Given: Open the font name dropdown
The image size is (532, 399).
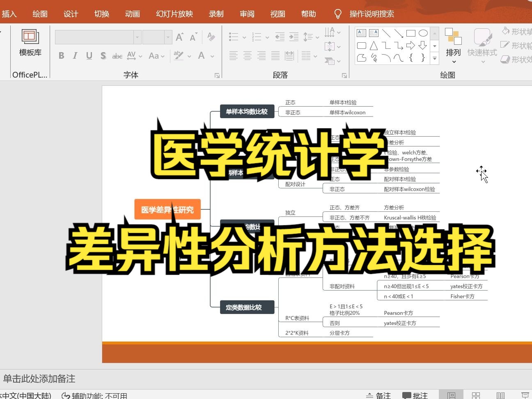Looking at the screenshot, I should click(137, 37).
